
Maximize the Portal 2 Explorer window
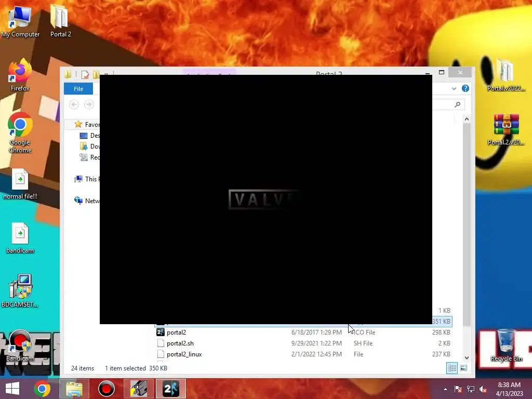point(442,72)
